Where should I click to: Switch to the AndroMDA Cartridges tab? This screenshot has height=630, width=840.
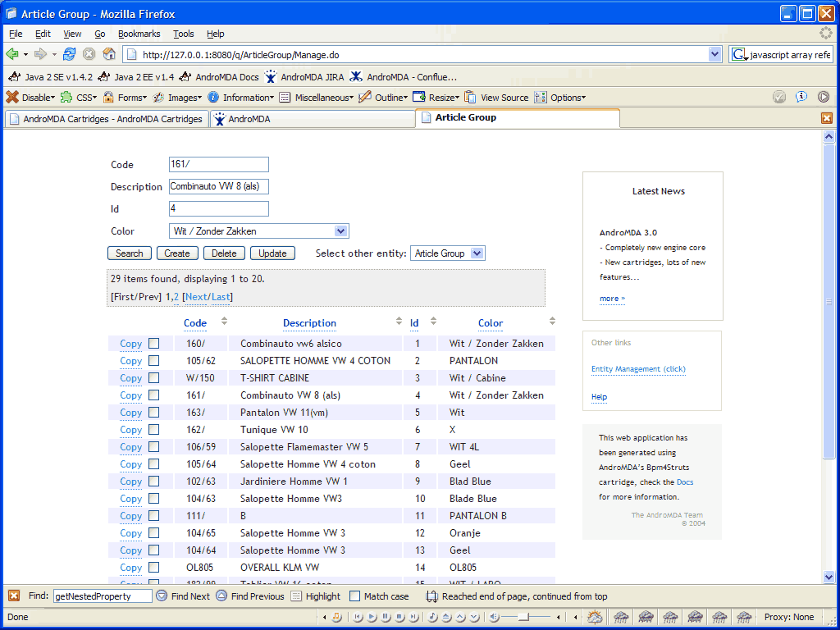point(105,119)
